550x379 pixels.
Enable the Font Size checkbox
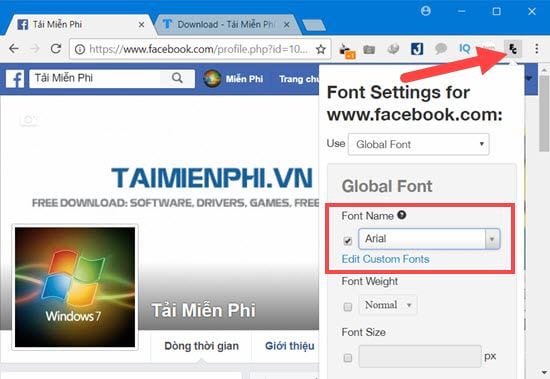pos(348,358)
